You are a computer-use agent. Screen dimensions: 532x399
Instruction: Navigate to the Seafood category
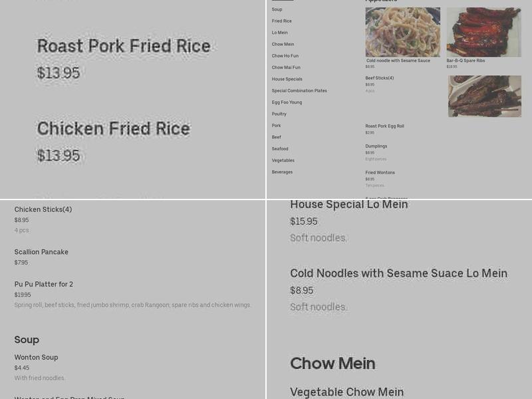[x=280, y=149]
